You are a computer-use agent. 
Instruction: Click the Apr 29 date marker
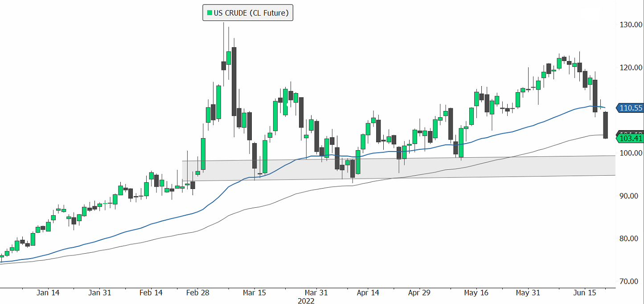pos(419,293)
